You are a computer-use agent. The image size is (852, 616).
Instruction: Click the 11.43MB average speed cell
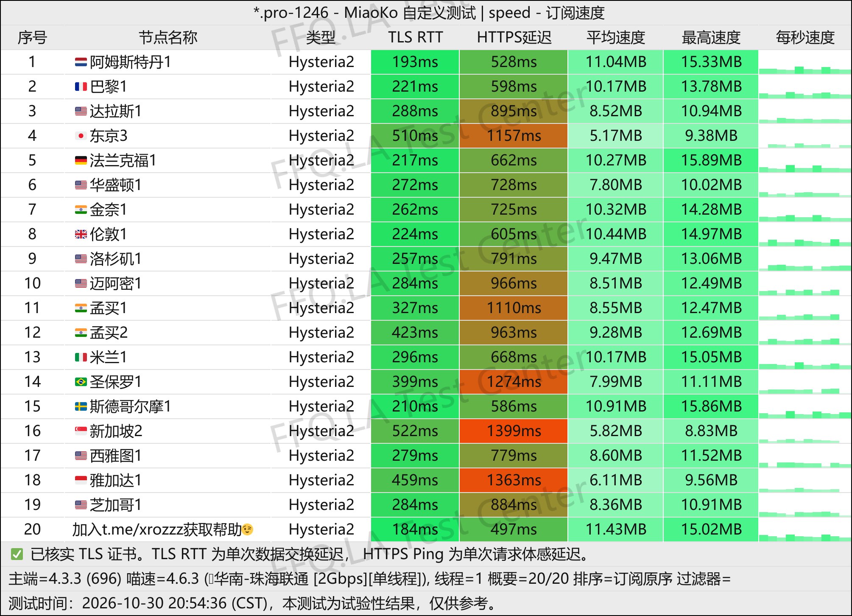tap(616, 529)
